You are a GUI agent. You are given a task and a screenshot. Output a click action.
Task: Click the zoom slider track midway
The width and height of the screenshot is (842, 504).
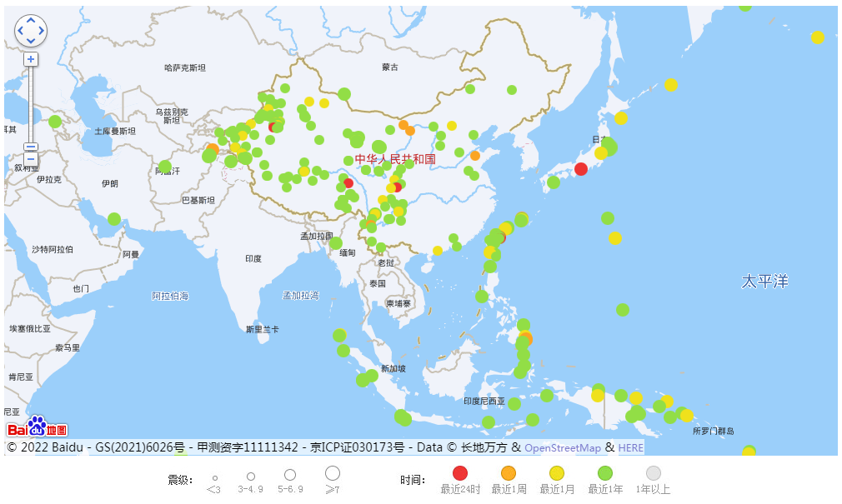(31, 105)
